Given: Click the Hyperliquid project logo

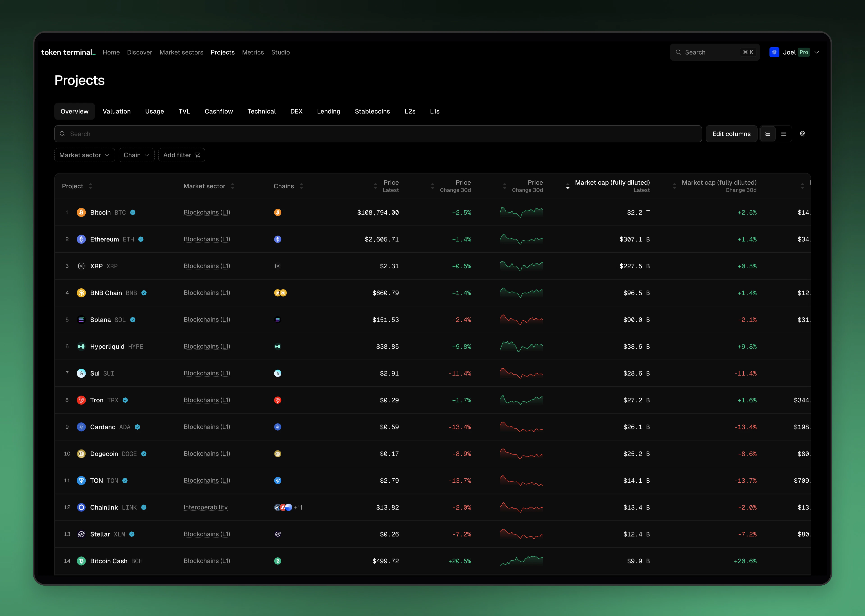Looking at the screenshot, I should (81, 347).
